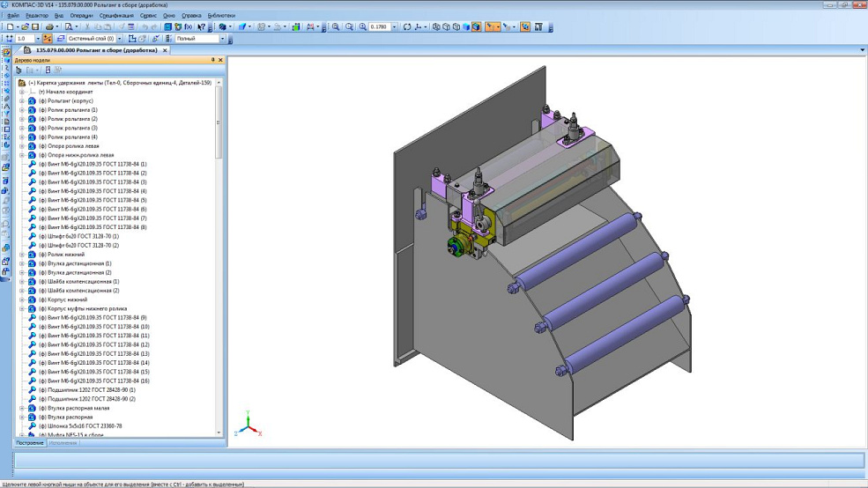Select the Винт М6 (1) part icon in tree
Screen dimensions: 868x488
[32, 164]
